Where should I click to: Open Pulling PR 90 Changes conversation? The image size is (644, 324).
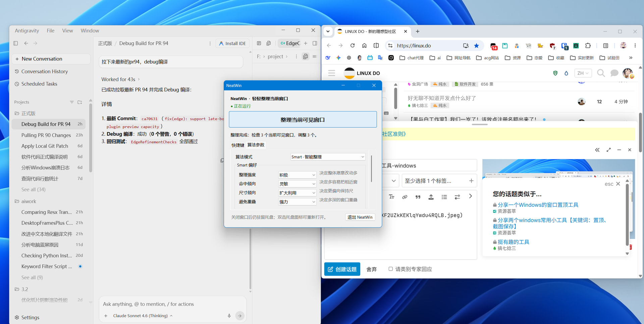[x=48, y=135]
